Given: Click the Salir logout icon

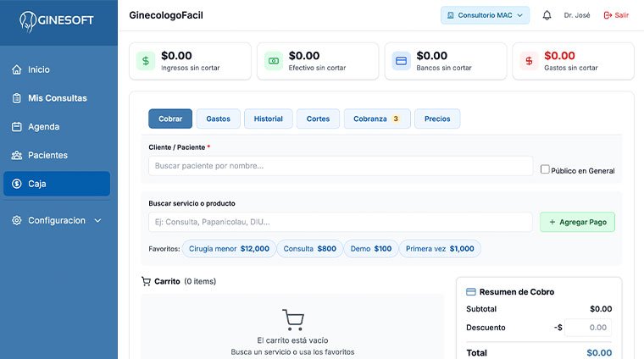Looking at the screenshot, I should click(x=608, y=15).
